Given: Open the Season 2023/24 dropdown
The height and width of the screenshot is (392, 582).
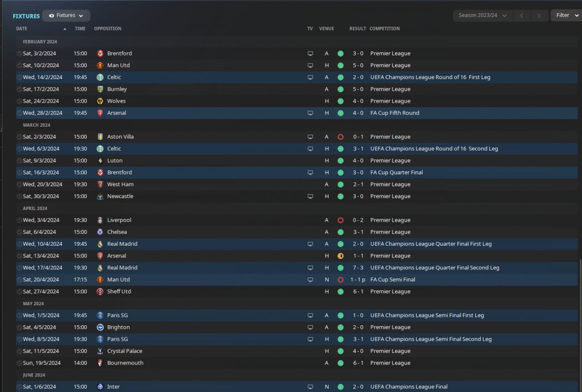Looking at the screenshot, I should (482, 15).
